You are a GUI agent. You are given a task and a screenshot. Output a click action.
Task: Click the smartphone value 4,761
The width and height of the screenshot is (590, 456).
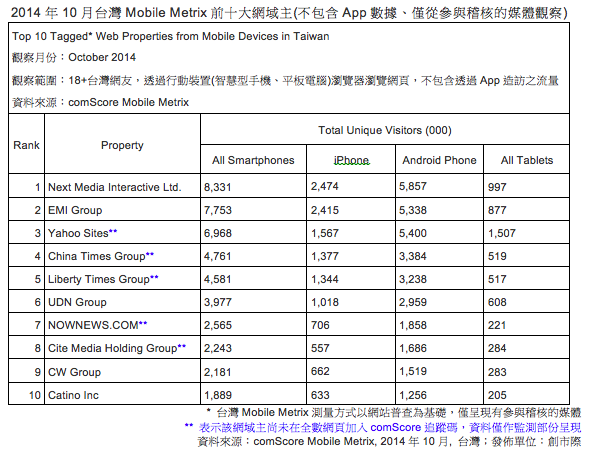(x=217, y=256)
